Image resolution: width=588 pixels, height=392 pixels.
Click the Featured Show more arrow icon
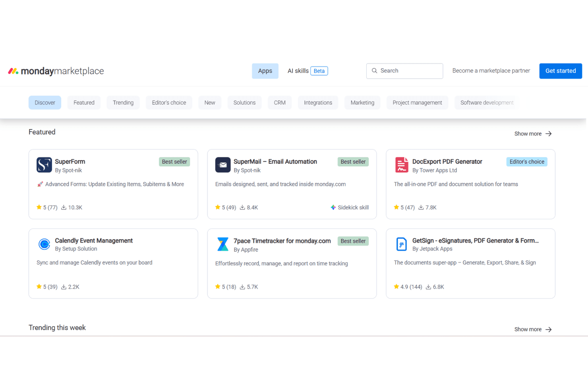549,134
